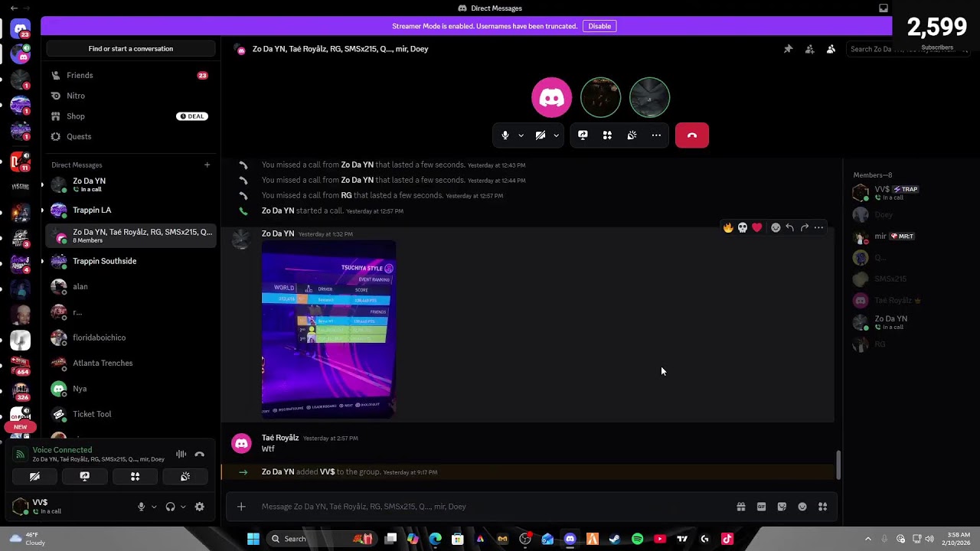Open the Trappin LA conversation
Image resolution: width=980 pixels, height=551 pixels.
coord(130,210)
